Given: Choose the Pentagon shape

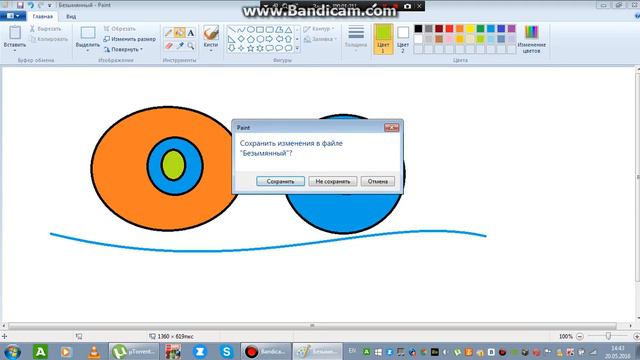Looking at the screenshot, I should coord(250,39).
